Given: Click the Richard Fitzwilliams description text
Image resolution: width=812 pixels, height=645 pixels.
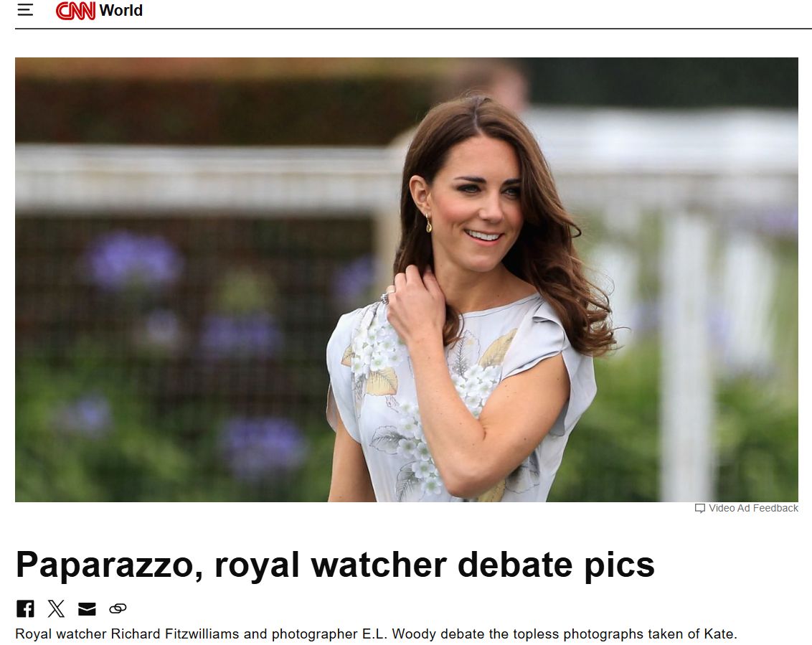Looking at the screenshot, I should coord(376,634).
